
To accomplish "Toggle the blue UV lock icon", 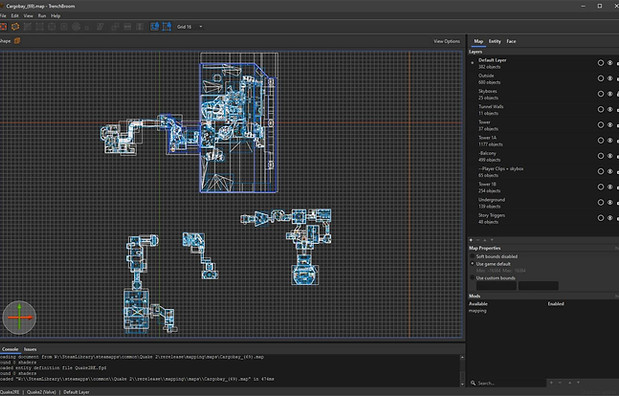I will tap(167, 26).
